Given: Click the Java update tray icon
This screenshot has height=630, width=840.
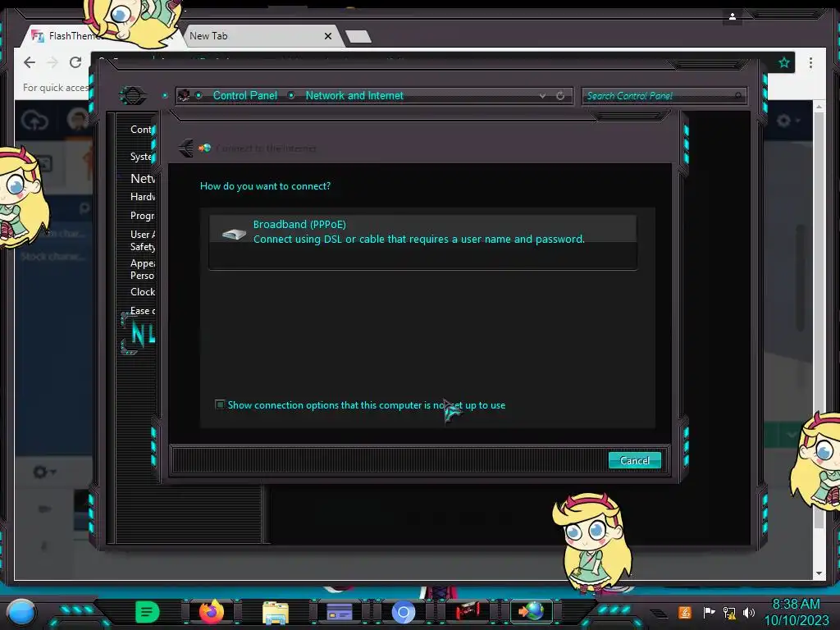Looking at the screenshot, I should (685, 612).
